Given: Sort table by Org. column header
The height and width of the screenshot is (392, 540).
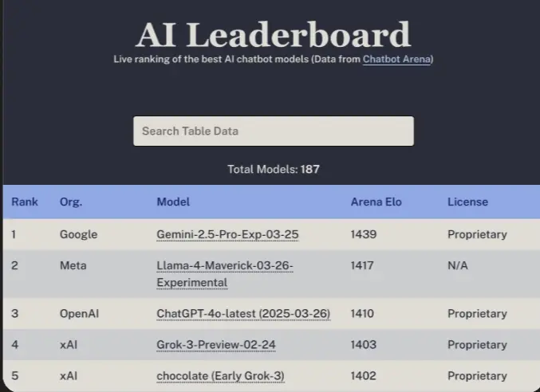Looking at the screenshot, I should [71, 202].
